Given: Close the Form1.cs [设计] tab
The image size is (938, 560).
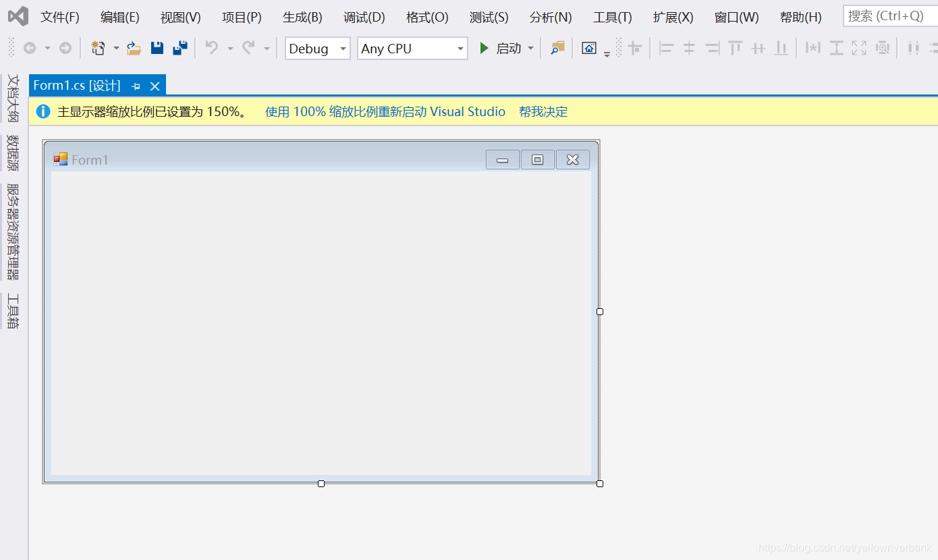Looking at the screenshot, I should pos(155,86).
